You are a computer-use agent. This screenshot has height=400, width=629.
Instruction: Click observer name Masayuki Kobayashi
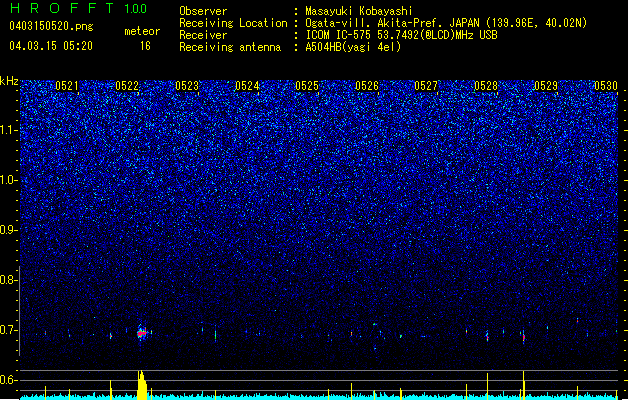359,11
